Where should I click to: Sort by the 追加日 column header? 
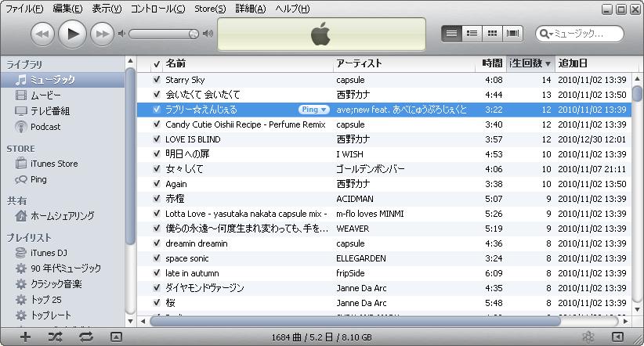pyautogui.click(x=595, y=63)
